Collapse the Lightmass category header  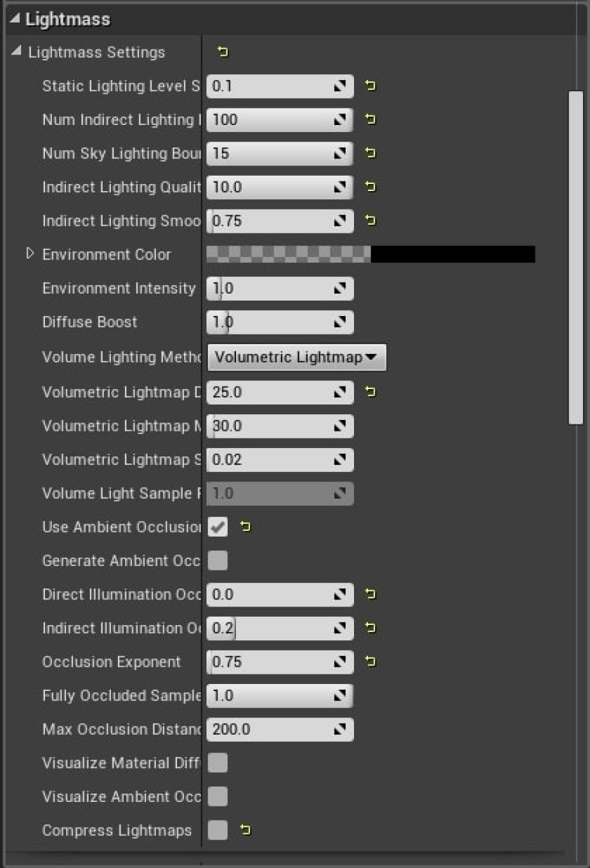[x=14, y=19]
